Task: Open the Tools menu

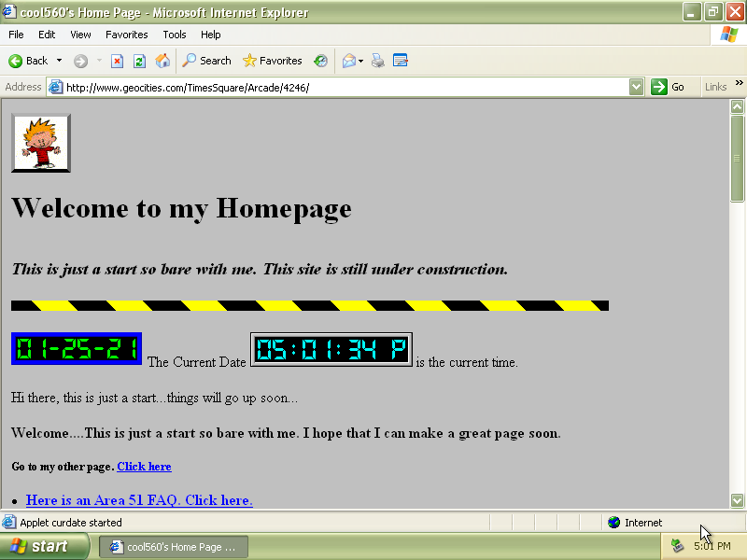Action: (x=175, y=35)
